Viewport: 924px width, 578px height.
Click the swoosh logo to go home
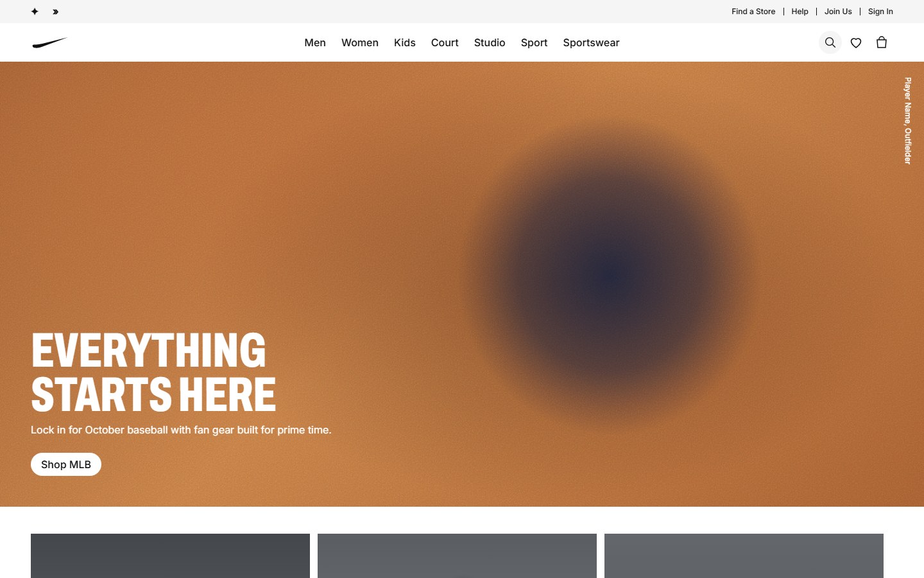[x=49, y=42]
